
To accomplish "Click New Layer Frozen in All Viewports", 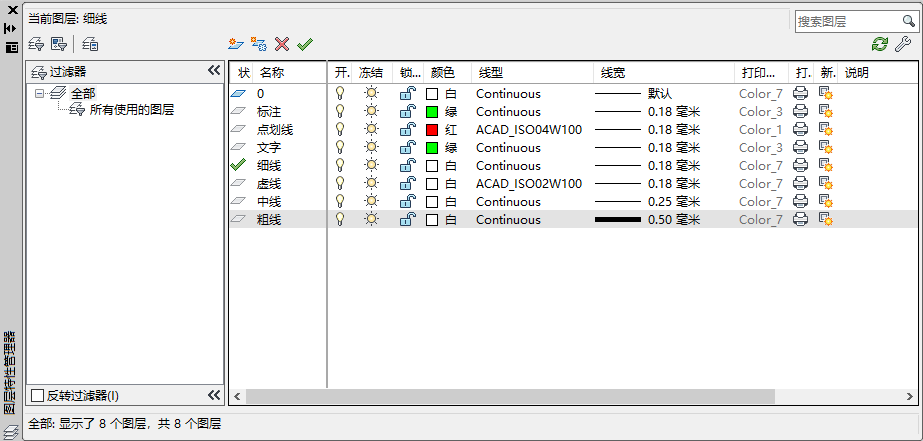I will 259,44.
